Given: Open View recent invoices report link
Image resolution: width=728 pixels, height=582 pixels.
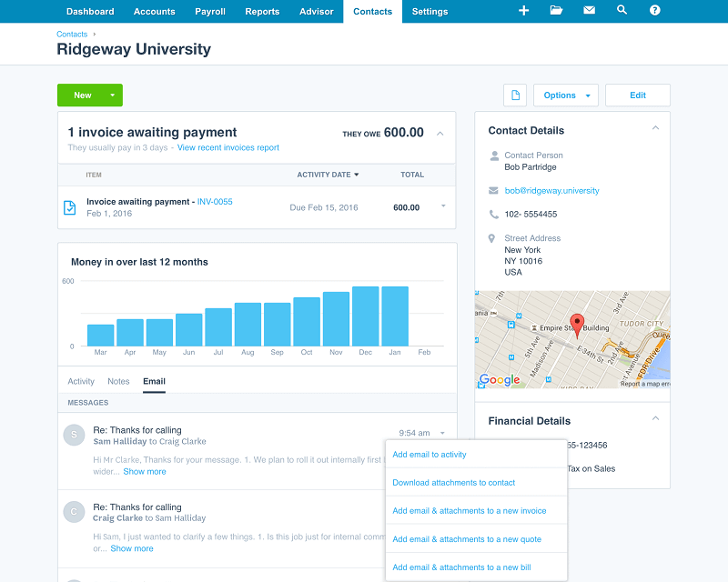Looking at the screenshot, I should (227, 147).
